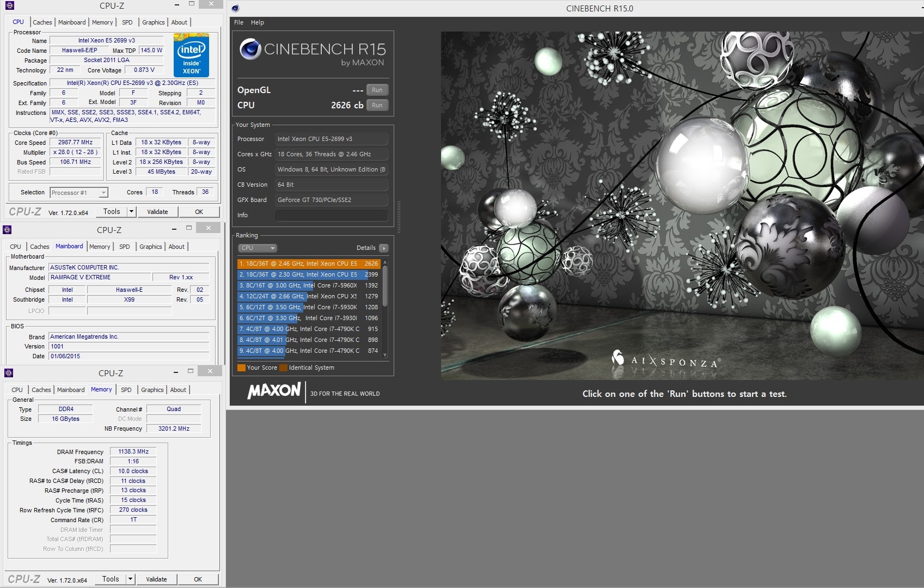Switch to Mainboard tab in top CPU-Z window
Screen dimensions: 924x588
point(72,22)
